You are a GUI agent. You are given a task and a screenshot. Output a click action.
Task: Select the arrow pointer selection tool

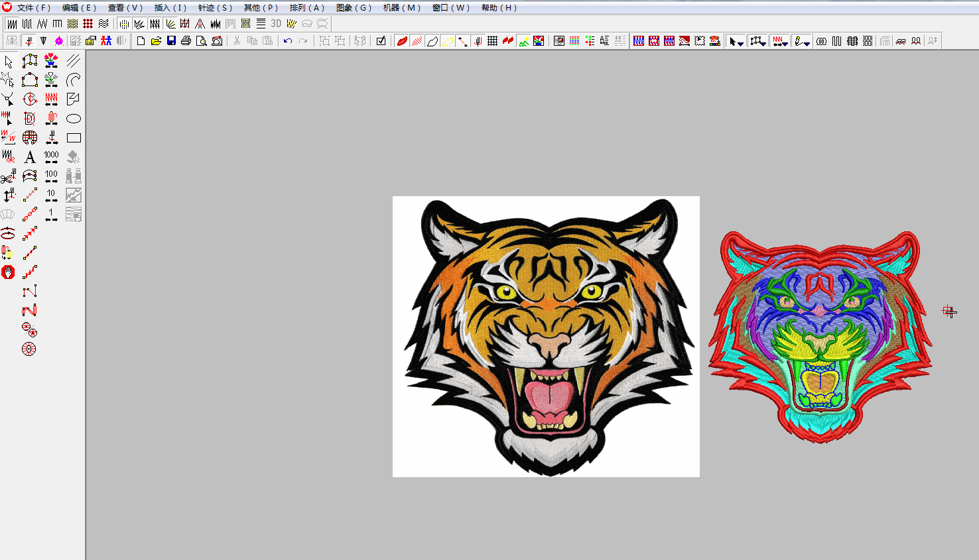click(x=9, y=62)
